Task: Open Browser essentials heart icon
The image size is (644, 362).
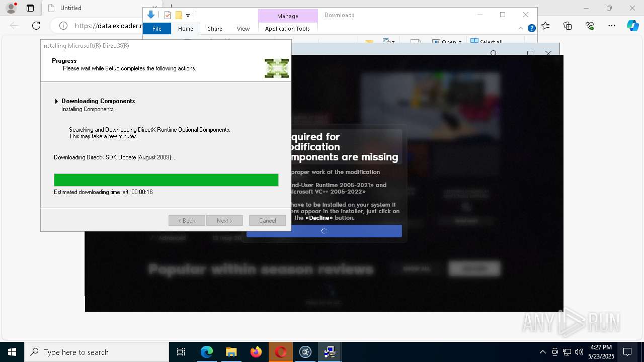Action: 590,26
